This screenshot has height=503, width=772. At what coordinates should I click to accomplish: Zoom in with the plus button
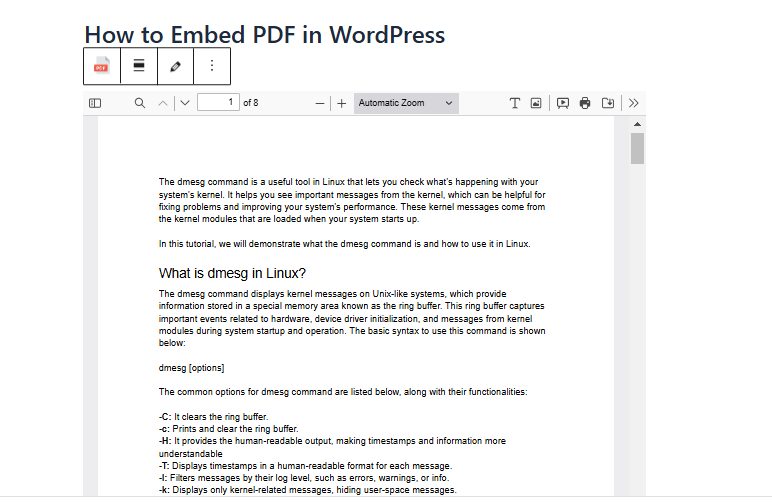click(342, 103)
